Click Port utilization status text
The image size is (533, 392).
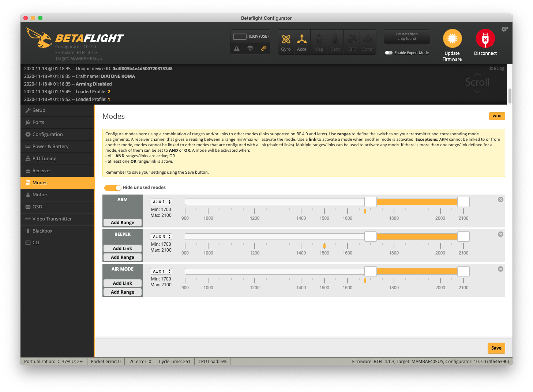coord(54,361)
